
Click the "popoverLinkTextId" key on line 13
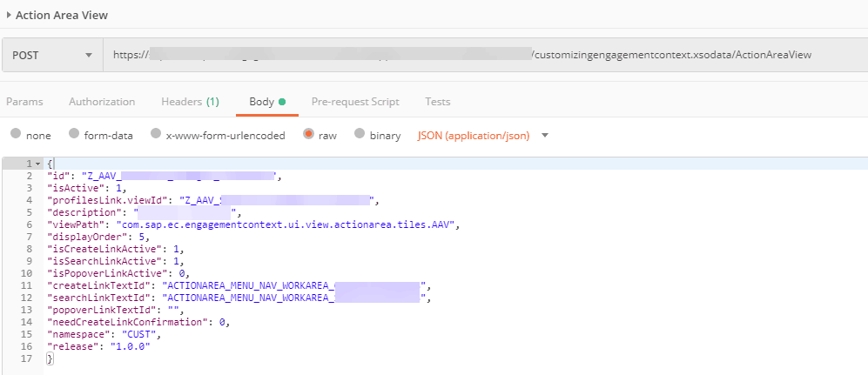coord(101,310)
